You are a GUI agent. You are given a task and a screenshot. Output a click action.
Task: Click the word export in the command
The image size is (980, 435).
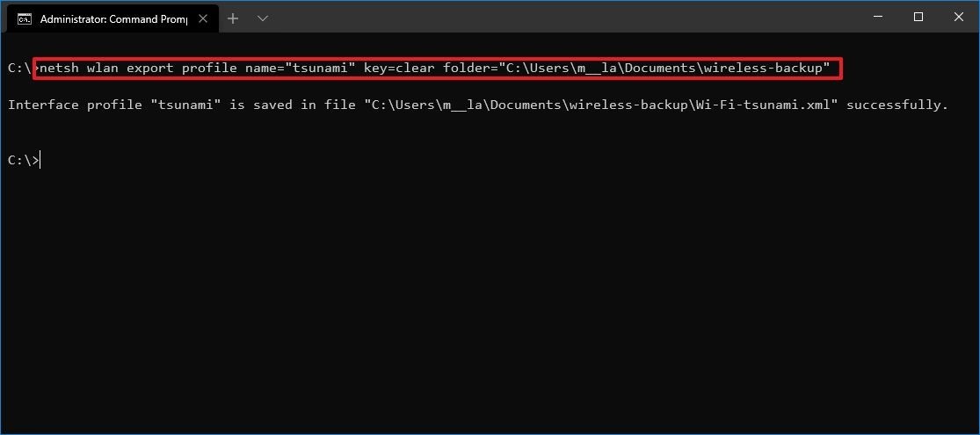tap(150, 68)
